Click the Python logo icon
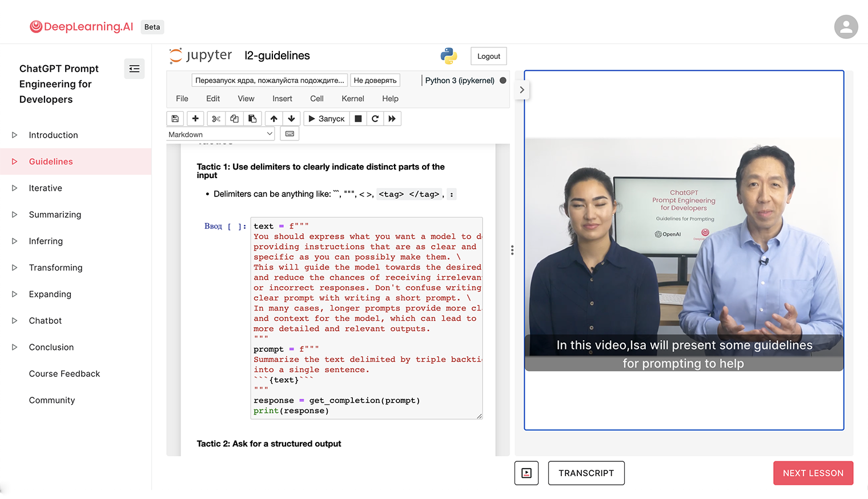This screenshot has width=868, height=499. click(449, 56)
